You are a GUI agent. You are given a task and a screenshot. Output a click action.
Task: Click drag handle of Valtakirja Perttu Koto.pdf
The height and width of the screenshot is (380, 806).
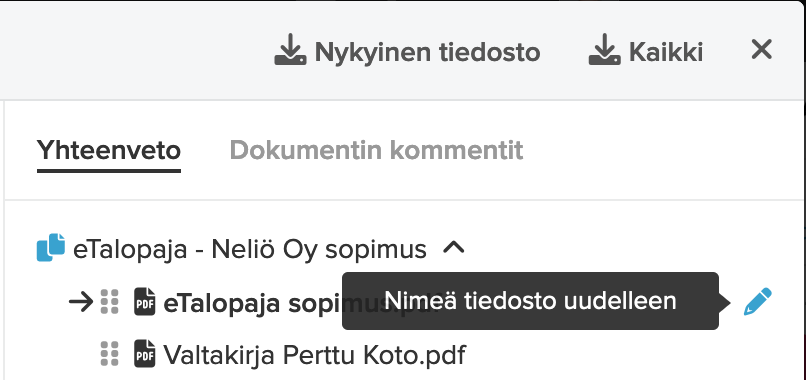(109, 354)
